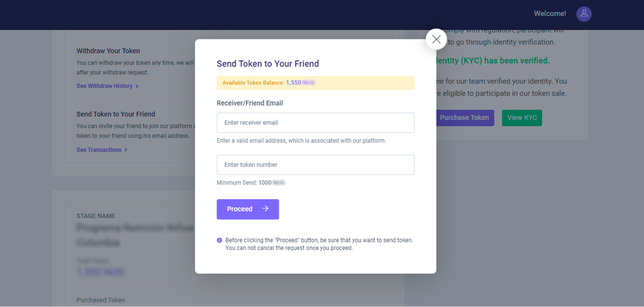644x307 pixels.
Task: Click into the Enter token number field
Action: pyautogui.click(x=315, y=165)
